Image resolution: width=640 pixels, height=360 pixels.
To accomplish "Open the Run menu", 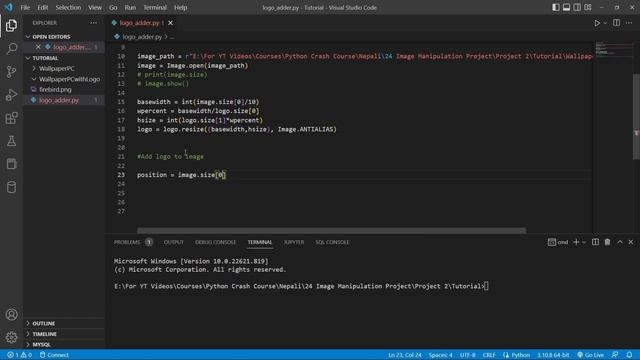I will point(130,7).
